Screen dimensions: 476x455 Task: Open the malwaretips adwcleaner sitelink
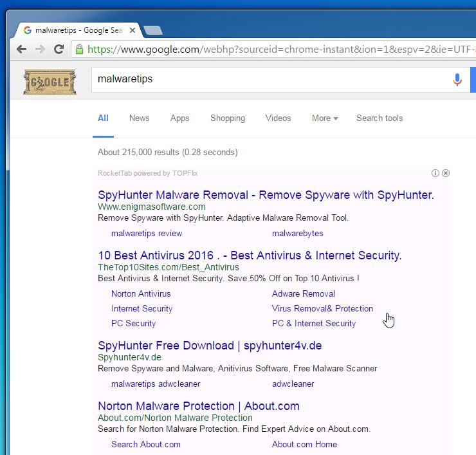156,384
